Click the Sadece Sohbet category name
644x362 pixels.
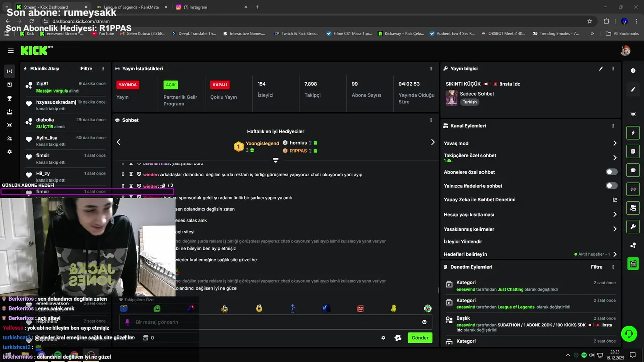tap(477, 94)
